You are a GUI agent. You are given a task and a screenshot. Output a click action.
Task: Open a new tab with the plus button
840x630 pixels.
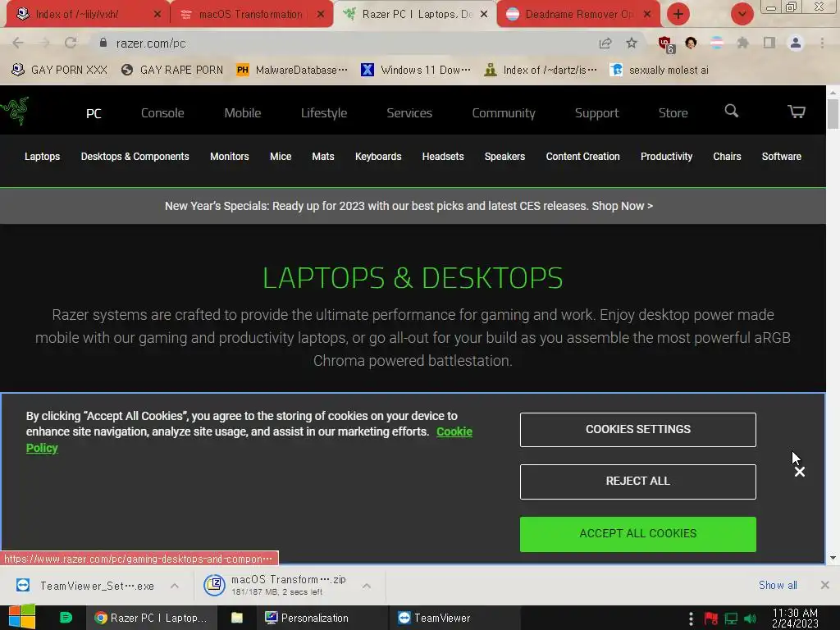click(x=678, y=14)
